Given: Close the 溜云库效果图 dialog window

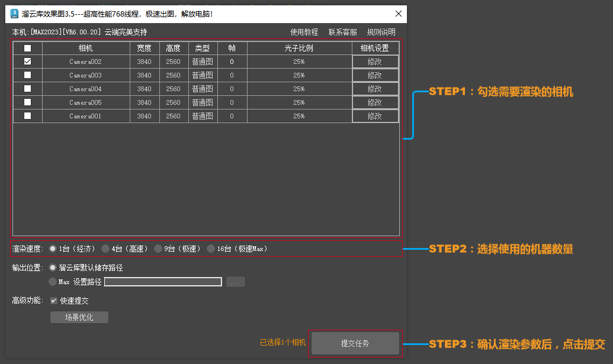Looking at the screenshot, I should click(399, 14).
